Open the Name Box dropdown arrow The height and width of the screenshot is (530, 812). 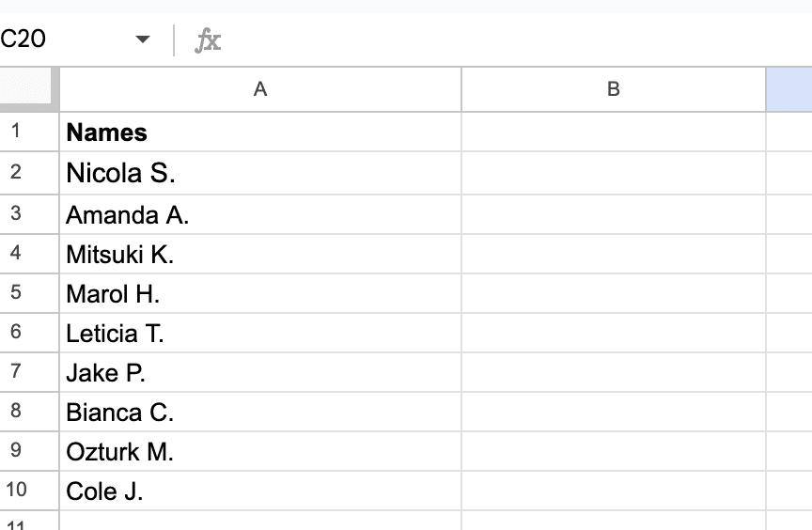[143, 39]
